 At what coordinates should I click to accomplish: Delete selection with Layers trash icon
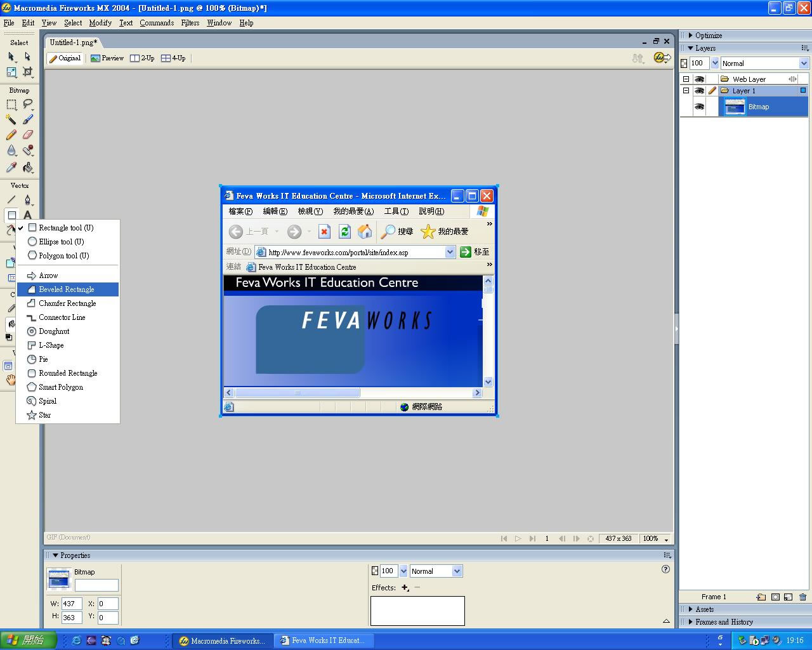[802, 597]
